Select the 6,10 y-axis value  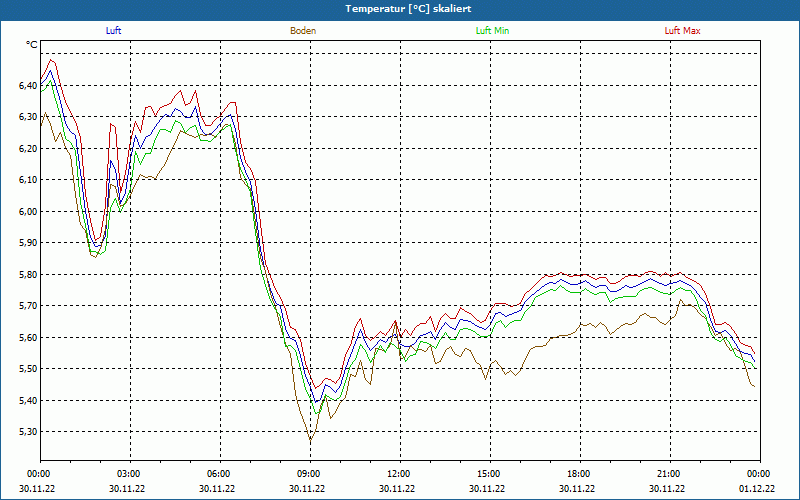(28, 180)
